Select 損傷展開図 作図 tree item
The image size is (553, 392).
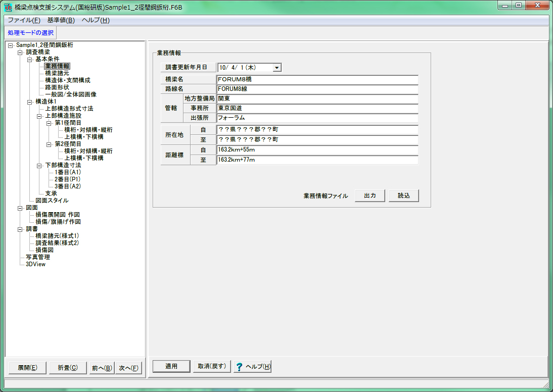tap(58, 214)
